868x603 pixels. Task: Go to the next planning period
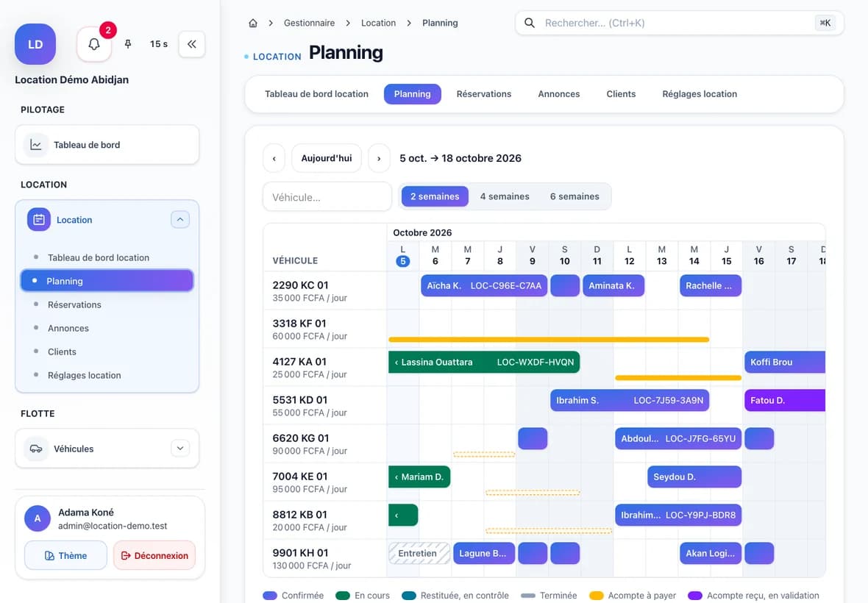(x=379, y=158)
